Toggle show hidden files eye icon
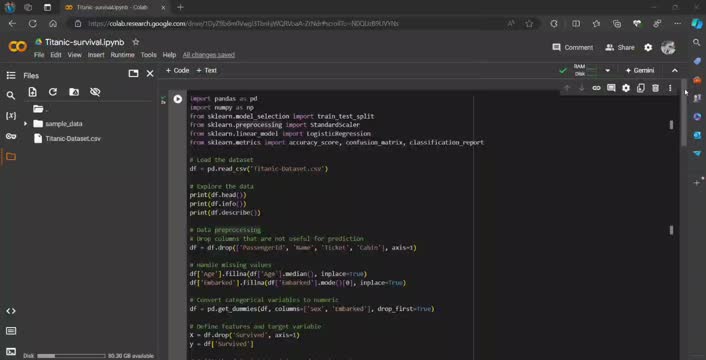Image resolution: width=706 pixels, height=360 pixels. click(95, 92)
